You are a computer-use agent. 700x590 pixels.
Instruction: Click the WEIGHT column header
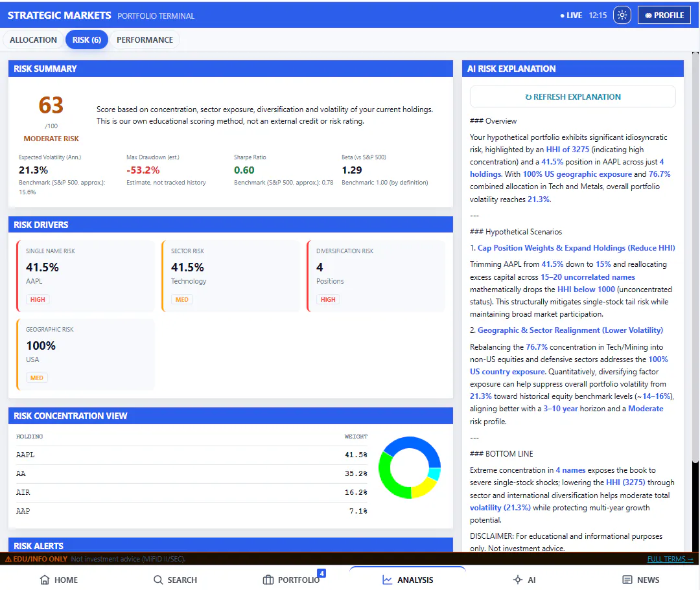[356, 437]
